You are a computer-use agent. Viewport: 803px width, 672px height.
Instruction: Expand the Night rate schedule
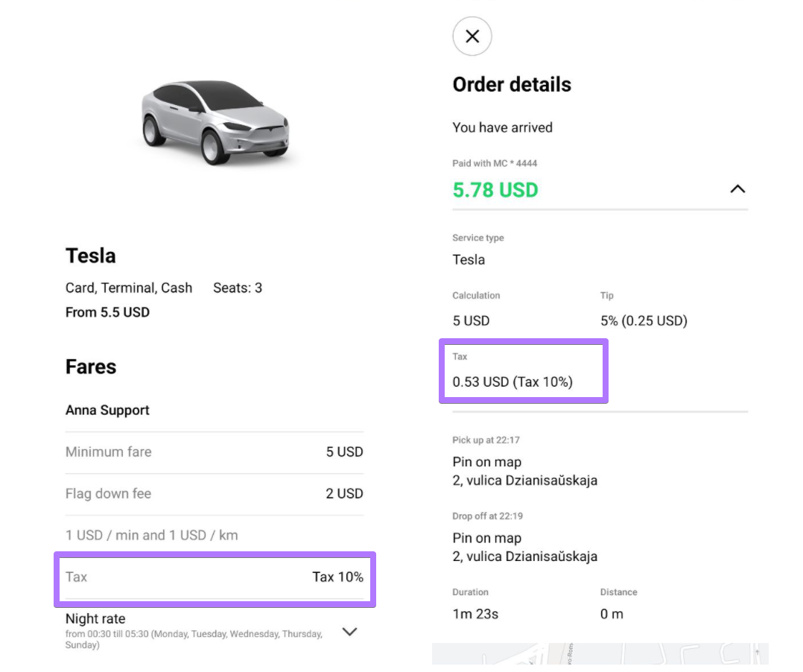pos(349,632)
